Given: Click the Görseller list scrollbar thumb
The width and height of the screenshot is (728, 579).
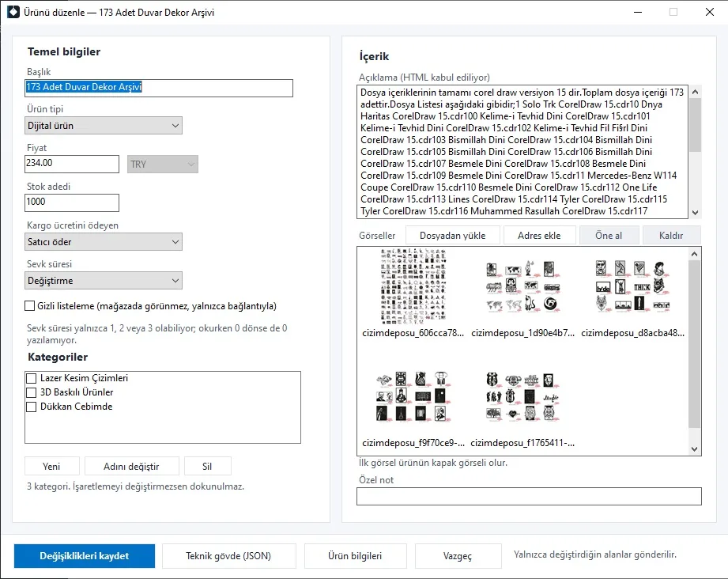Looking at the screenshot, I should pos(695,344).
